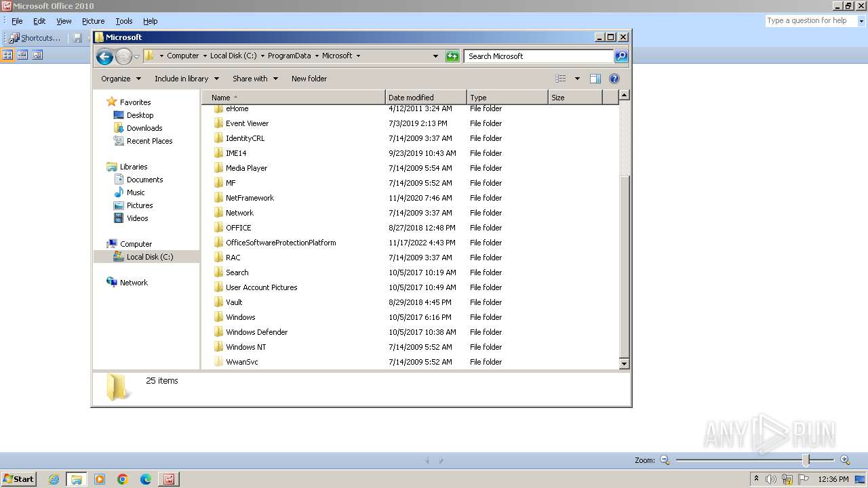
Task: Select Pictures library
Action: click(140, 205)
